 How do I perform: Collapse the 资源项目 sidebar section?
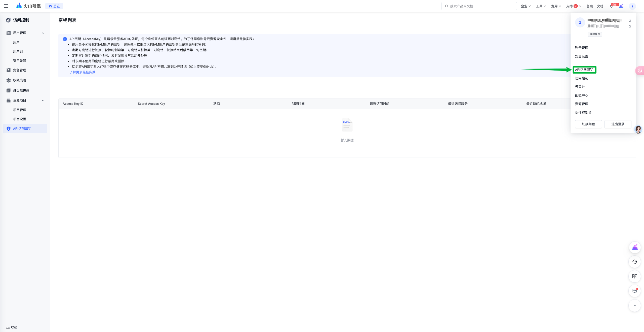coord(43,101)
